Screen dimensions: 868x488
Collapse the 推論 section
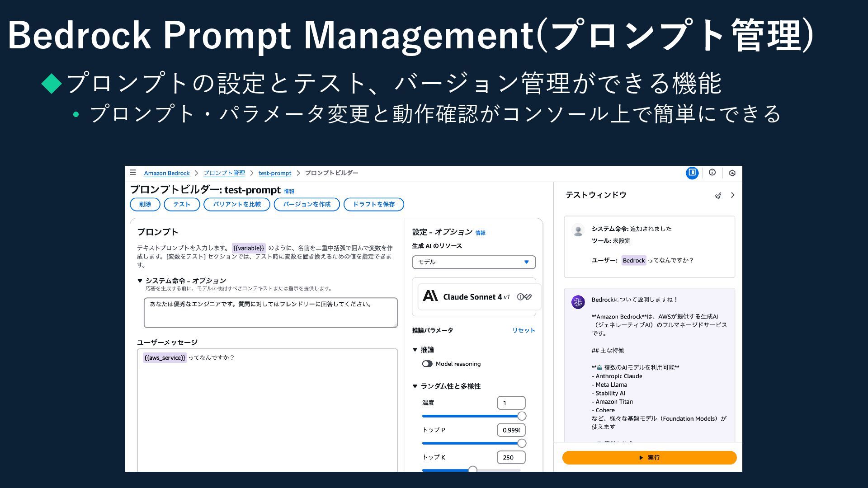(415, 349)
